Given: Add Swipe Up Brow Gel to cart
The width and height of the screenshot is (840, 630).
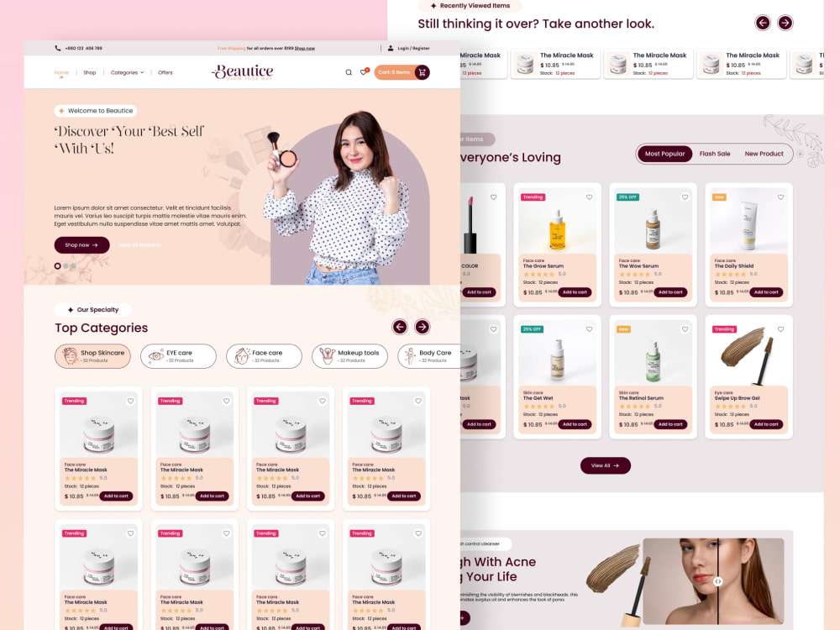Looking at the screenshot, I should (766, 424).
